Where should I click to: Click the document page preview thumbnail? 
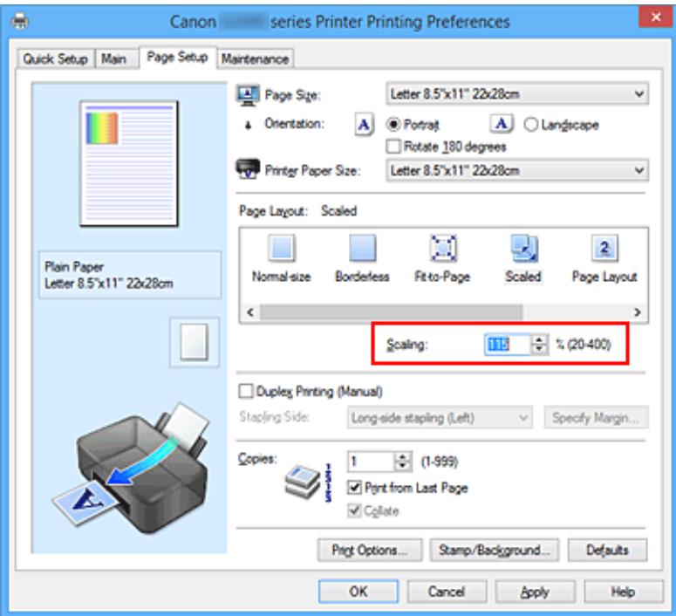(129, 163)
